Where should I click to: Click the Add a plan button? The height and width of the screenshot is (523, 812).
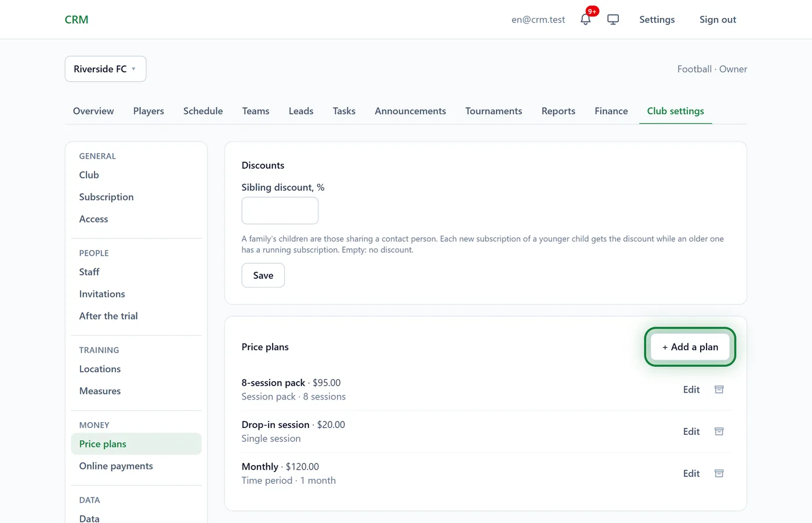click(690, 347)
